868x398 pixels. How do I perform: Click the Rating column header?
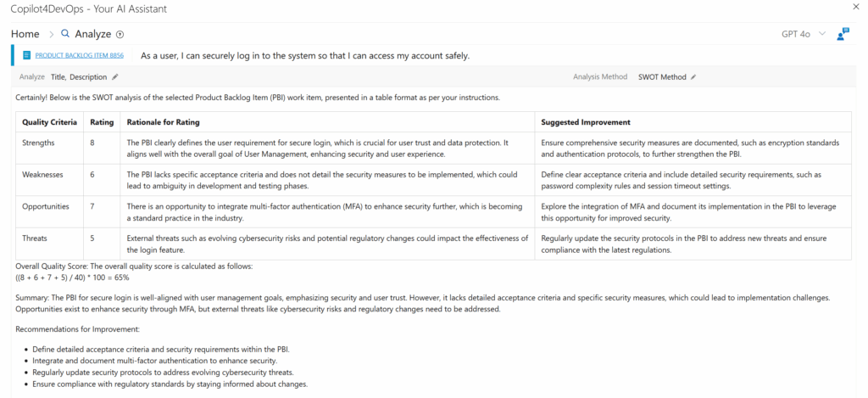tap(102, 122)
